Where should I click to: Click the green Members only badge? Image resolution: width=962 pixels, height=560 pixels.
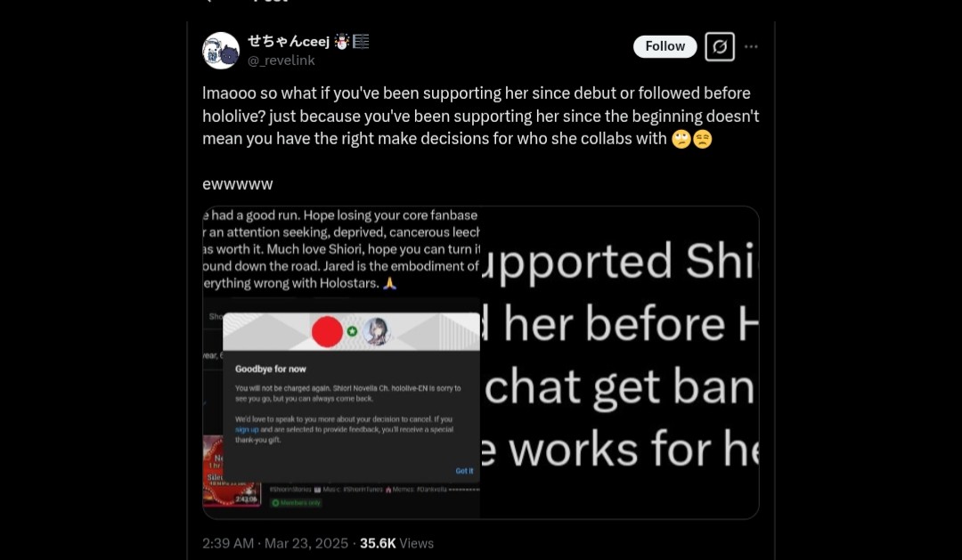pos(297,503)
